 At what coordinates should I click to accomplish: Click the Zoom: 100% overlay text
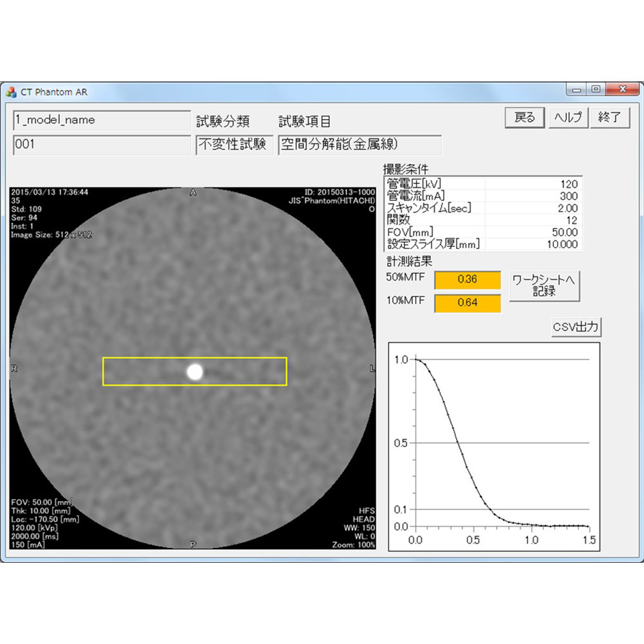click(x=354, y=545)
